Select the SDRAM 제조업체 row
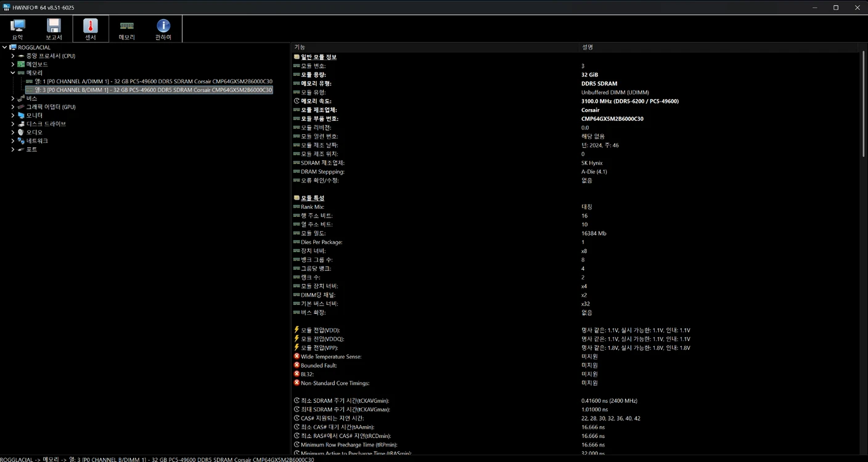868x462 pixels. pos(575,163)
